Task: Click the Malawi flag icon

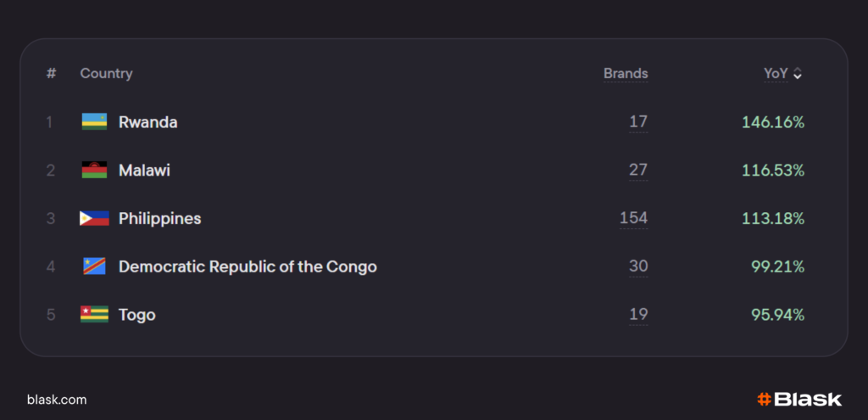Action: pyautogui.click(x=94, y=171)
